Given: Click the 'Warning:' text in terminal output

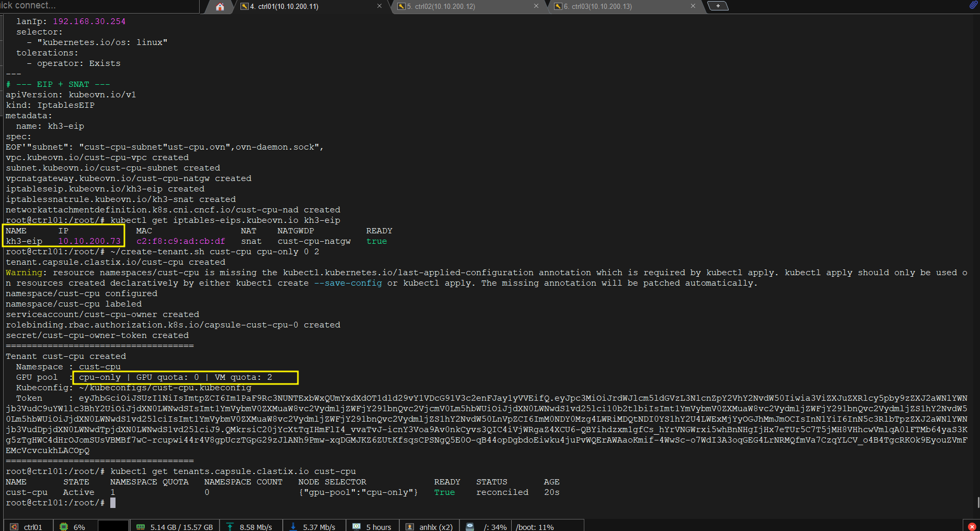Looking at the screenshot, I should [27, 273].
